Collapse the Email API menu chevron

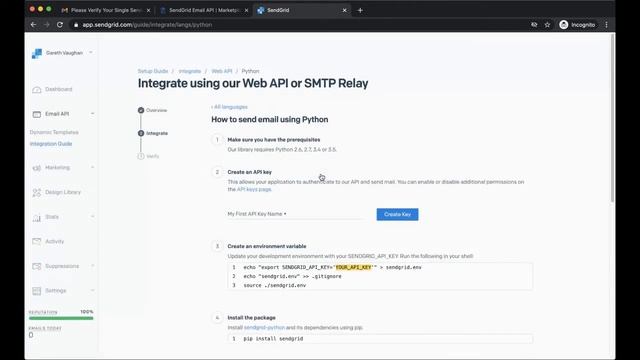click(x=92, y=114)
